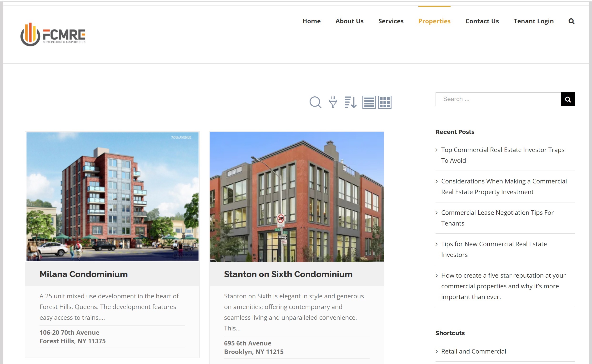Open 'How to create a five-star reputation' post
This screenshot has height=364, width=592.
click(503, 286)
